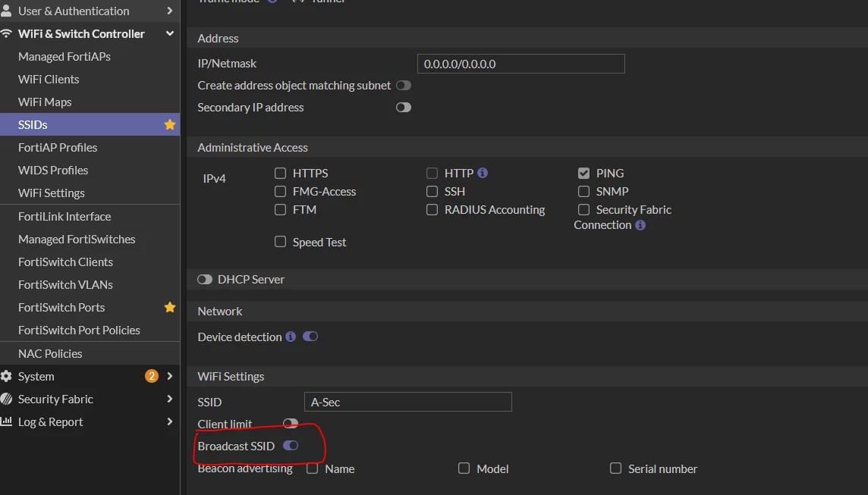Expand the Log & Report chevron
The image size is (868, 495).
[x=169, y=421]
